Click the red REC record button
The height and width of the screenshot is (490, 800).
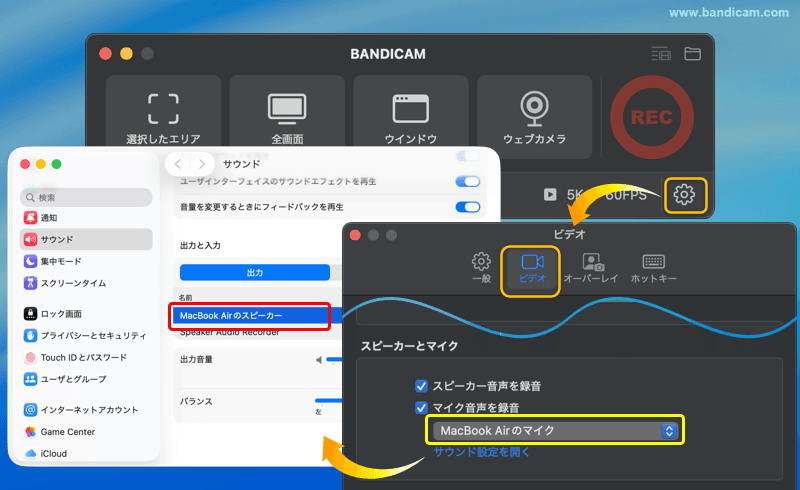650,117
